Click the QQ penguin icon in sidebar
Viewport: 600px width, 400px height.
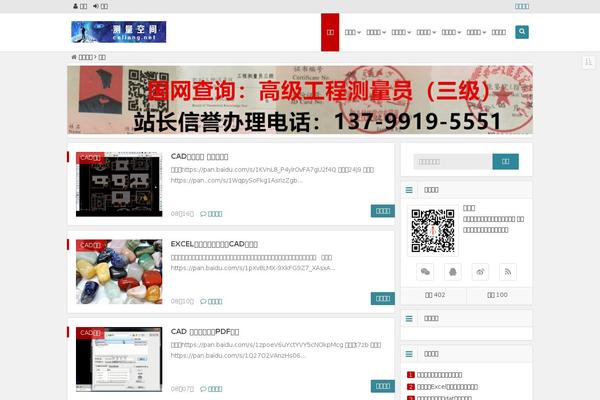[x=453, y=272]
